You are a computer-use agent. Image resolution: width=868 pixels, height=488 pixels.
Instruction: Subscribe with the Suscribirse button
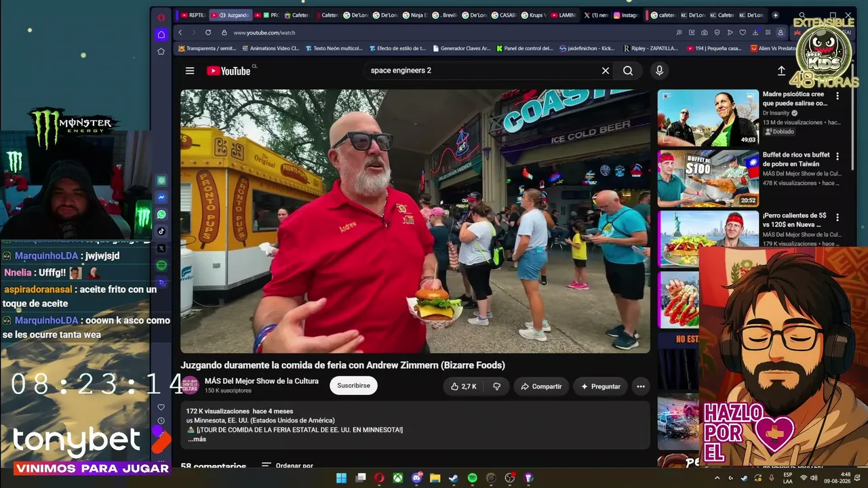(x=353, y=386)
